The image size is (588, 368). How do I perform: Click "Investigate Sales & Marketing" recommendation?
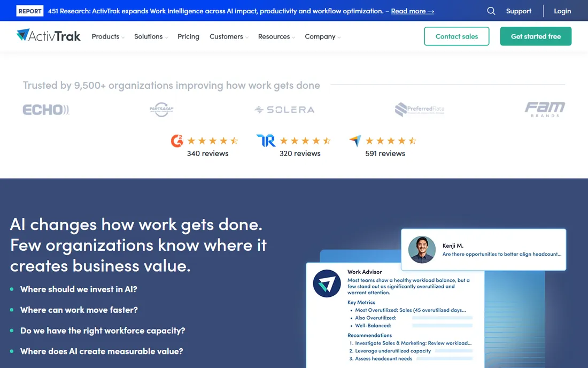click(413, 343)
